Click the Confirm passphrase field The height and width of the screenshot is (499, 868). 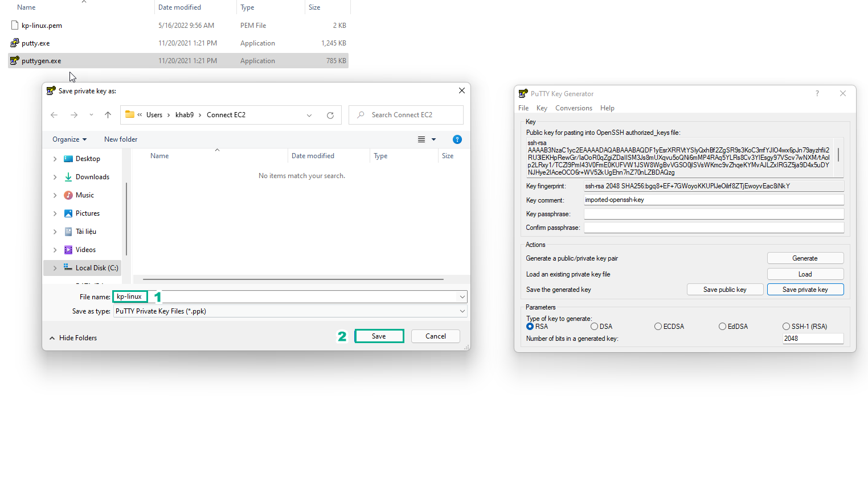pos(714,228)
